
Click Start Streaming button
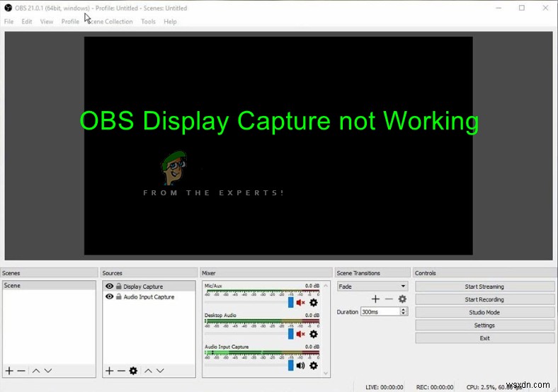click(x=484, y=287)
